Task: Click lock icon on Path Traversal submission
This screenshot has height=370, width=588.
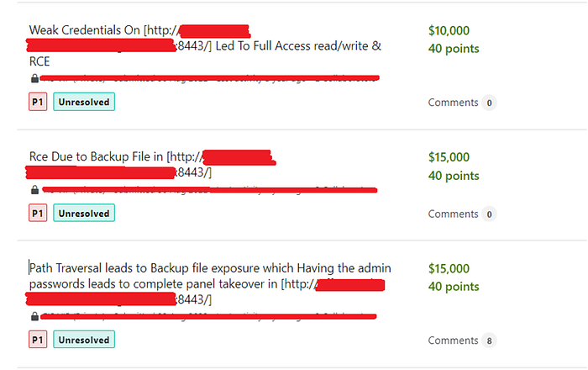Action: click(34, 318)
